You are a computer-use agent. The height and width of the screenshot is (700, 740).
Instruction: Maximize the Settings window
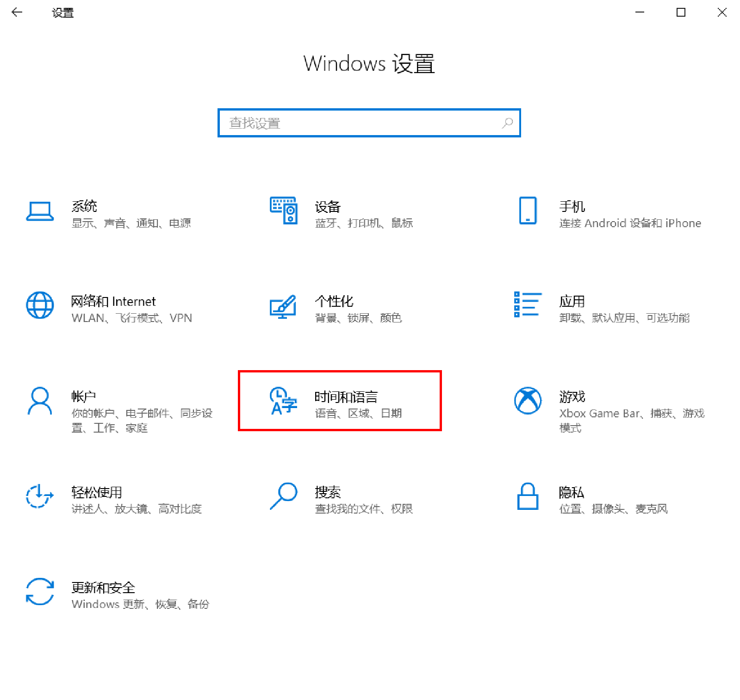click(x=681, y=12)
